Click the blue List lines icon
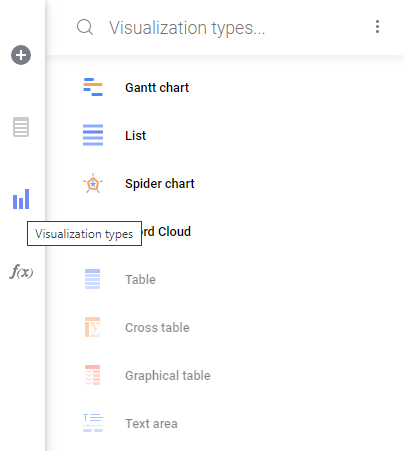Viewport: 404px width, 451px height. click(93, 135)
